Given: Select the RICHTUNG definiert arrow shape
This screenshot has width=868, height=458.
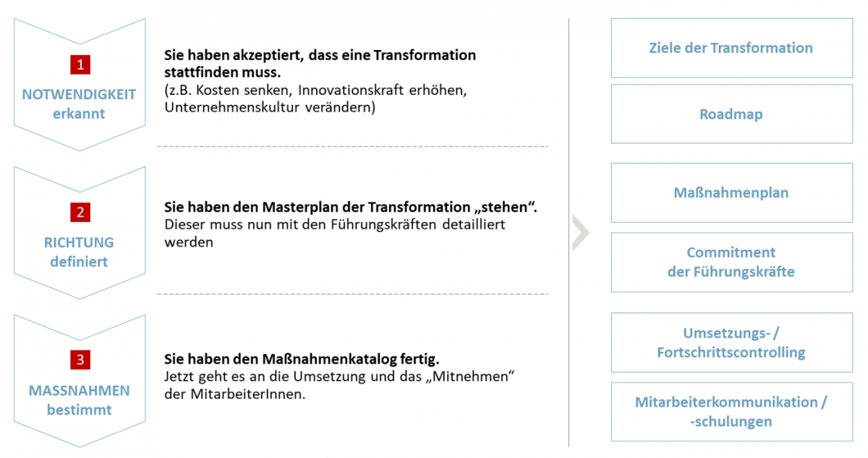Looking at the screenshot, I should click(80, 232).
